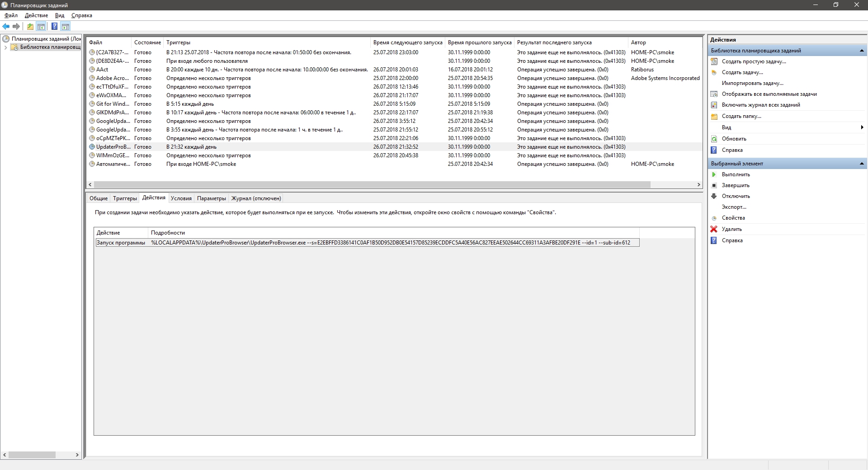
Task: Click the Adobe Systems Incorporated author cell
Action: pyautogui.click(x=665, y=78)
